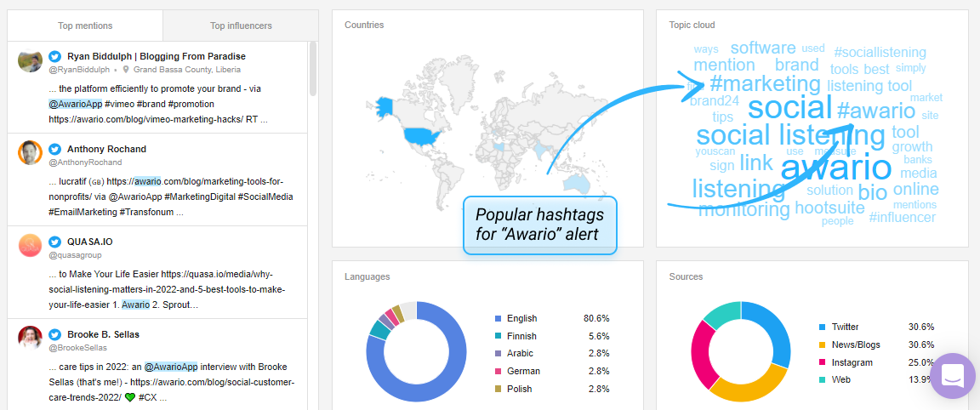Click 'brand24' in the topic cloud
Viewport: 980px width, 410px height.
tap(715, 100)
